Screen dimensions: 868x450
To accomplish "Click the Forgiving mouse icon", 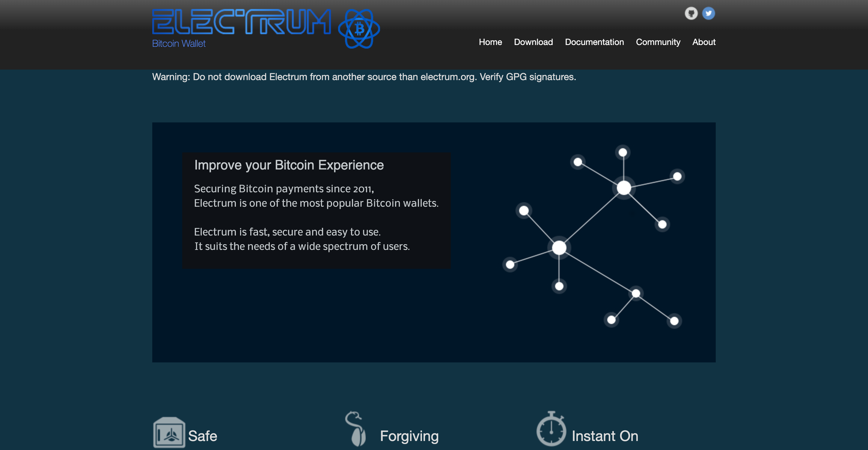I will (x=356, y=429).
